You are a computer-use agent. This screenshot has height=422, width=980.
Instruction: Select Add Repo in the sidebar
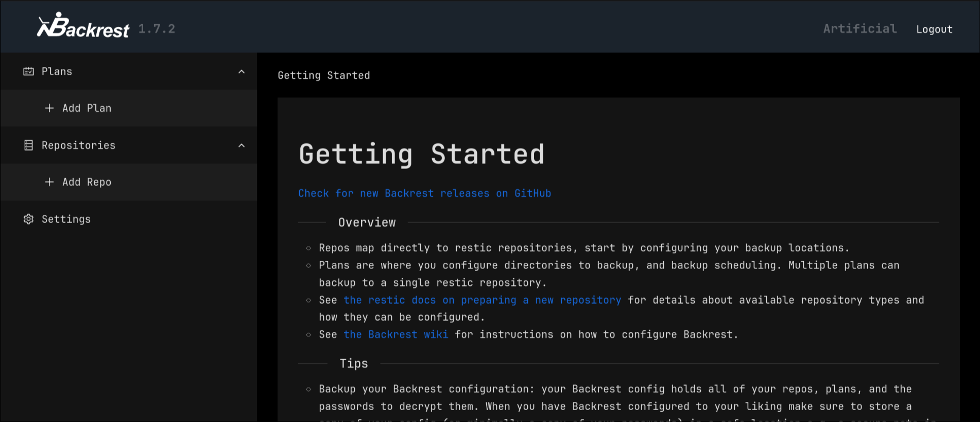coord(129,182)
